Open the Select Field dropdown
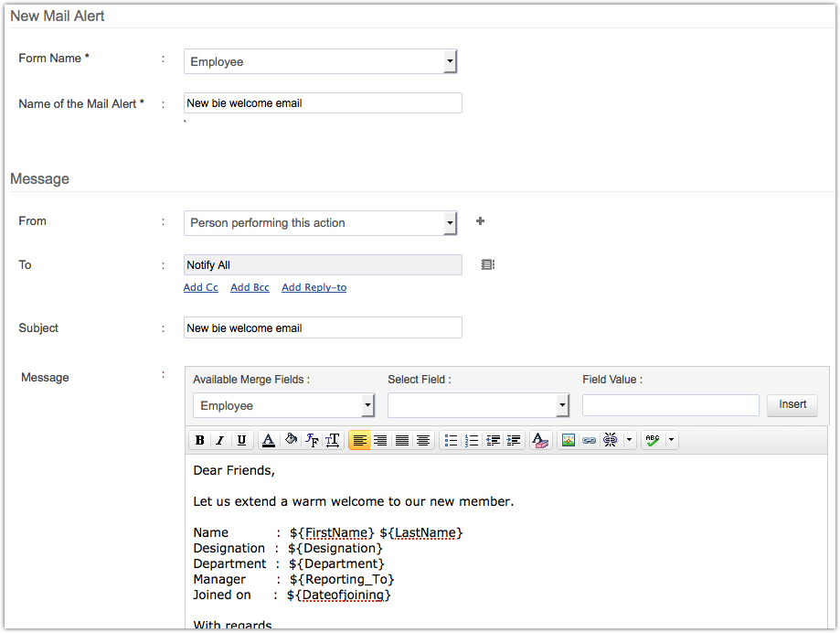 pyautogui.click(x=478, y=406)
